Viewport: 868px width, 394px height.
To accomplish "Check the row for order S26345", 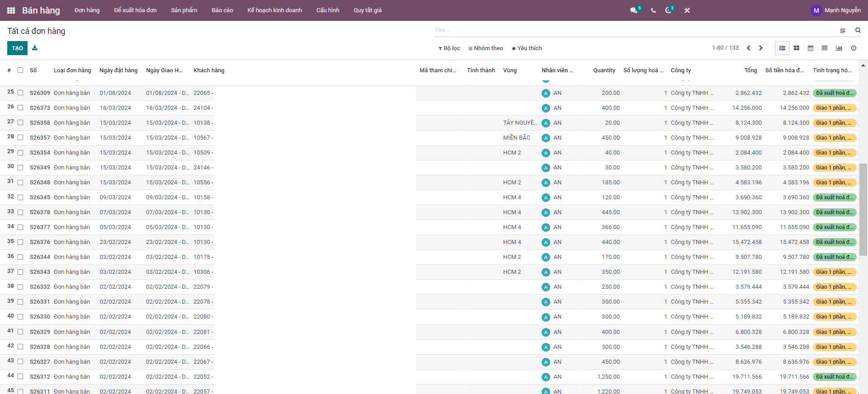I will pyautogui.click(x=20, y=197).
